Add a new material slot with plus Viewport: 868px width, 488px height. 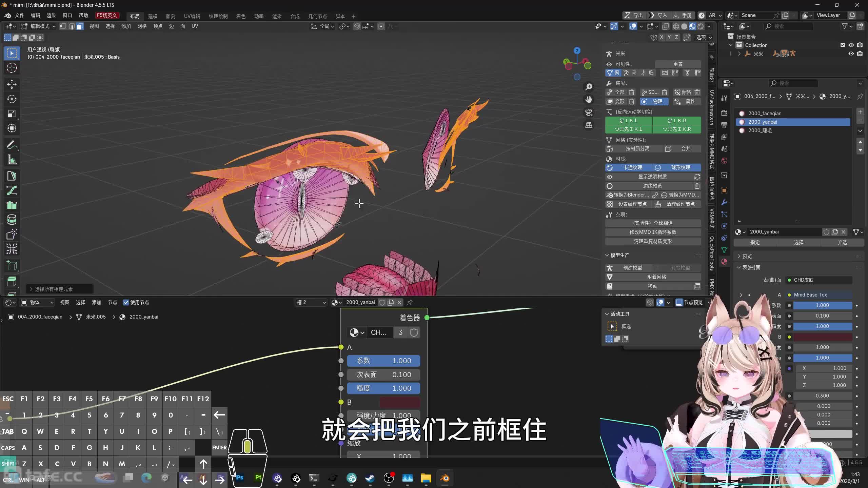tap(860, 112)
